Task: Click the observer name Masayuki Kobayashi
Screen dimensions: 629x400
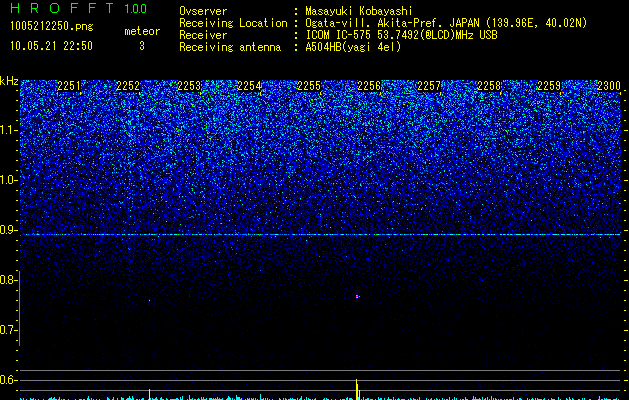Action: [x=358, y=11]
